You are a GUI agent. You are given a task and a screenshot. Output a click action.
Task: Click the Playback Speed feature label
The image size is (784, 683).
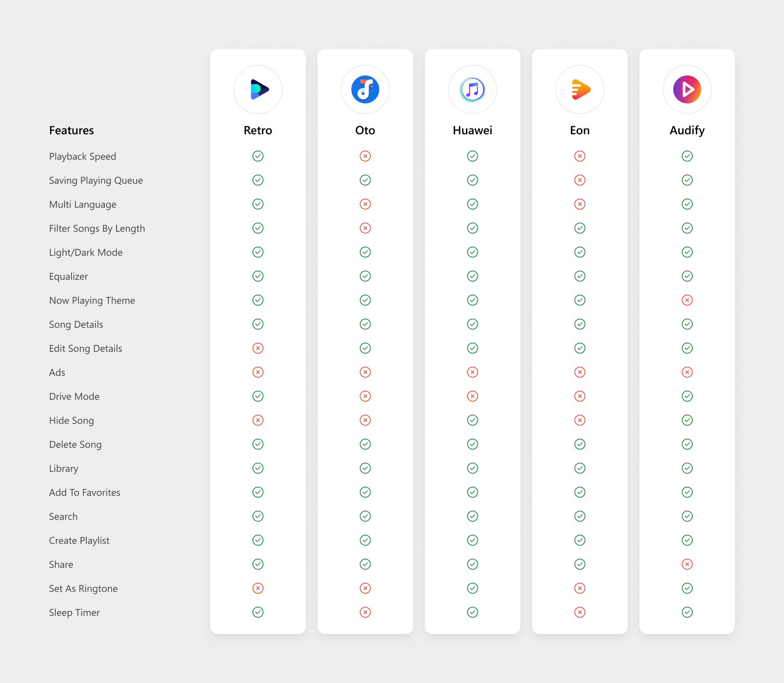82,156
